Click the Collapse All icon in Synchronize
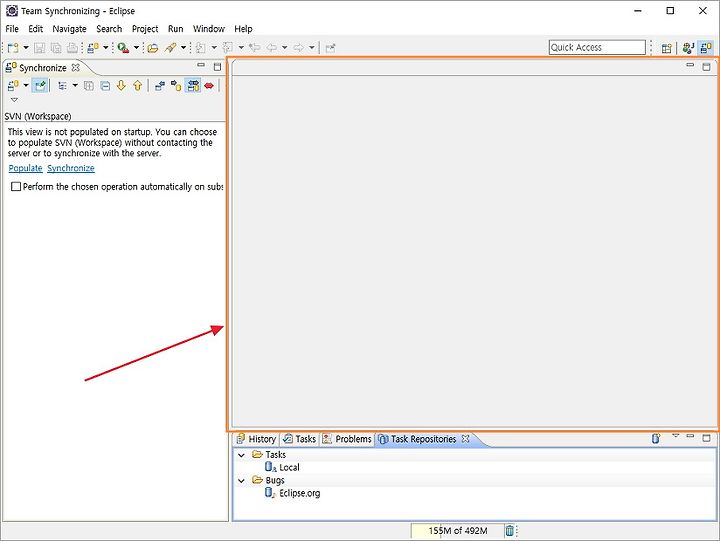The image size is (720, 541). click(105, 85)
